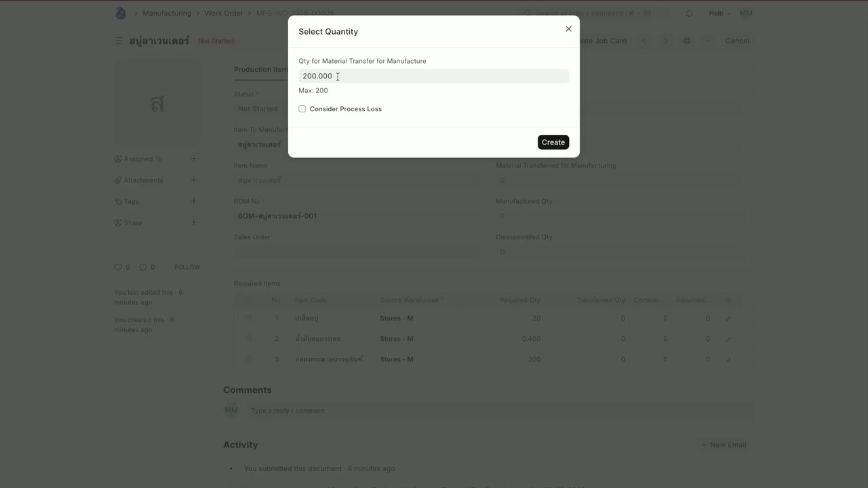Add an attachment with plus icon
This screenshot has height=488, width=868.
coord(193,180)
